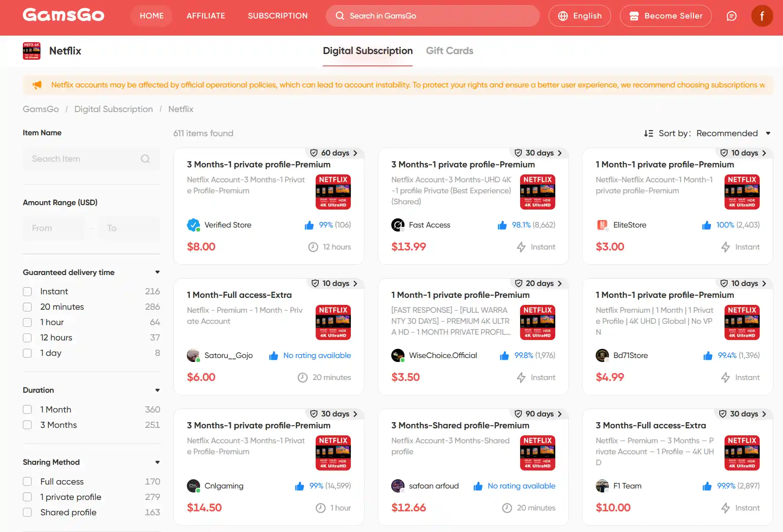Go to HOME in the top navigation
The height and width of the screenshot is (532, 783).
[x=152, y=16]
